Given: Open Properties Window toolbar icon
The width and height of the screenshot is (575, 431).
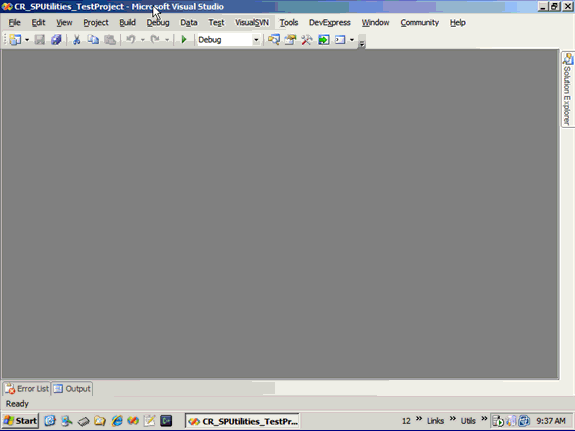Looking at the screenshot, I should tap(290, 39).
